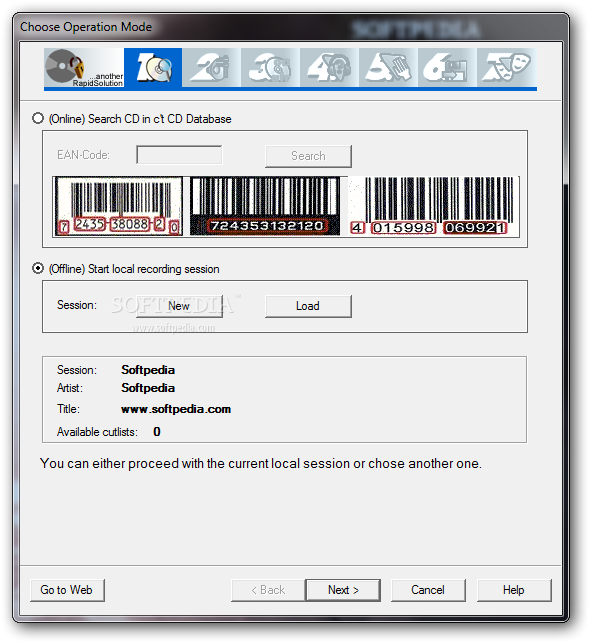The image size is (590, 643).
Task: Click the Available cutlists value 0
Action: 157,432
